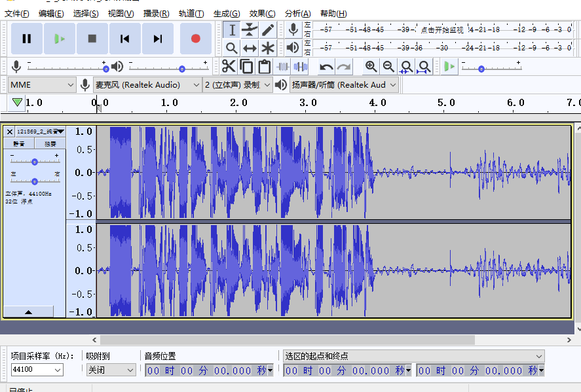Open the track name dropdown menu
This screenshot has width=581, height=392.
click(x=40, y=132)
